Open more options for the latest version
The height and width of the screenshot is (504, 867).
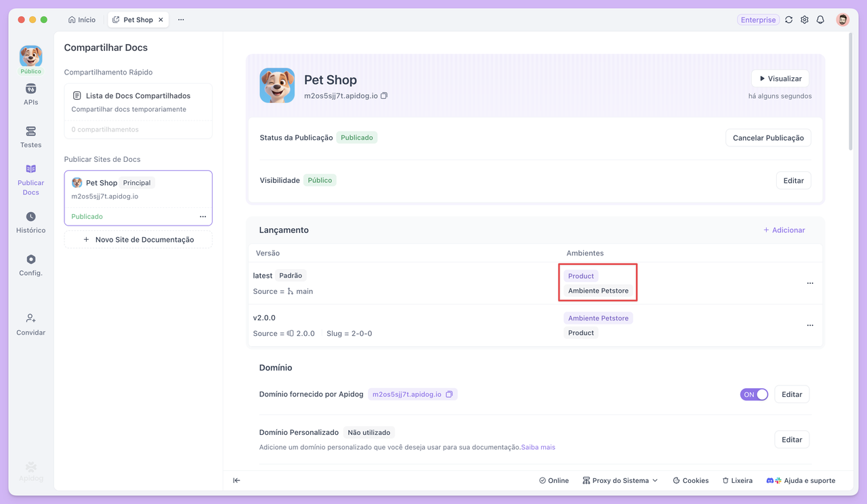(x=810, y=283)
